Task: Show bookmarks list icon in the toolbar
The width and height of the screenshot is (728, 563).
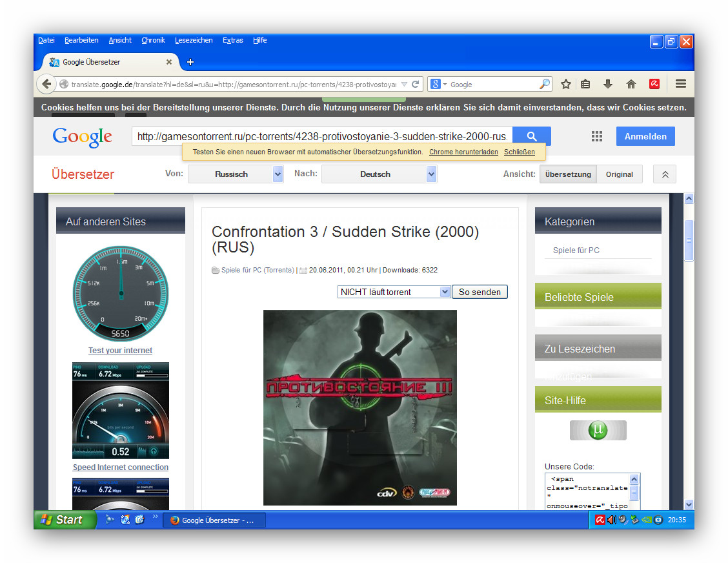Action: click(585, 84)
